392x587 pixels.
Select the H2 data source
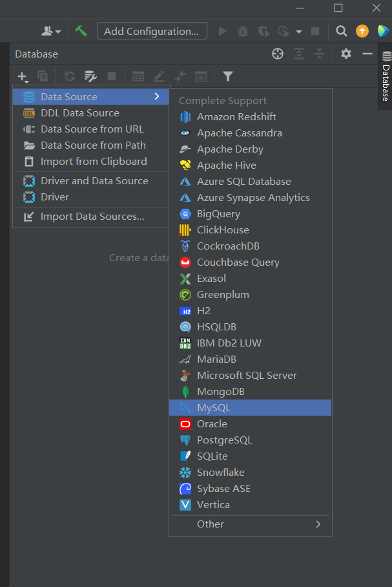point(250,311)
